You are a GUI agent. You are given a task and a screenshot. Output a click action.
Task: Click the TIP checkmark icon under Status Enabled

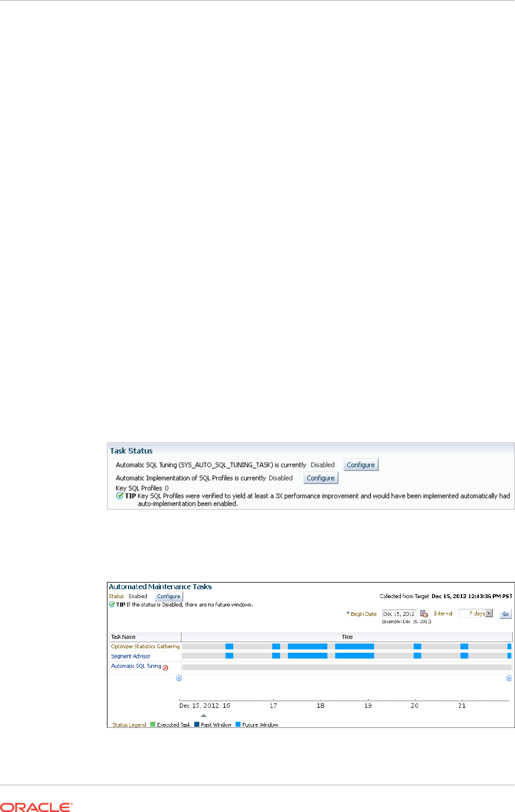(112, 604)
